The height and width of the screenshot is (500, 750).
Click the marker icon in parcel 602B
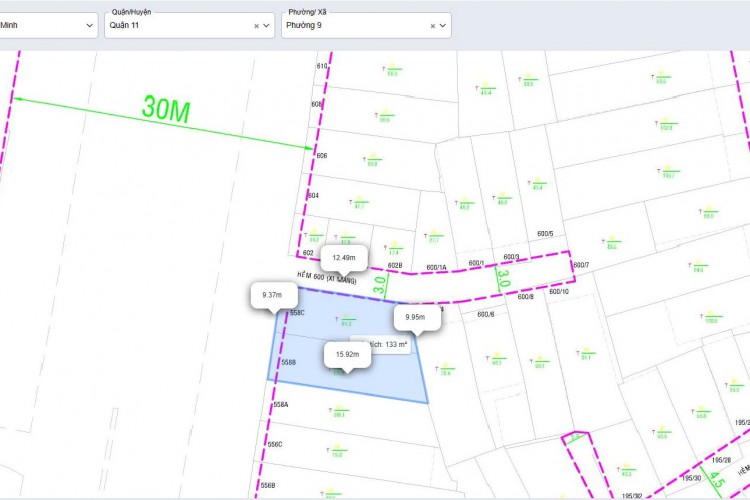[x=394, y=246]
